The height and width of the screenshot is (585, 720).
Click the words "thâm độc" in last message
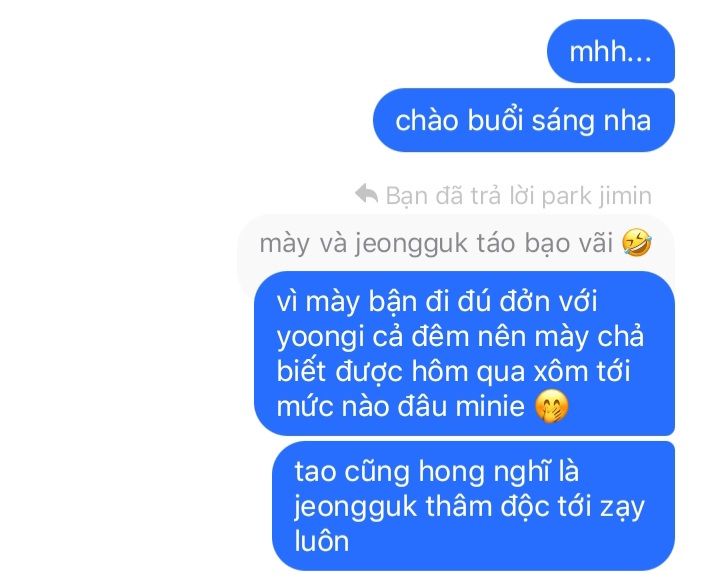point(486,506)
